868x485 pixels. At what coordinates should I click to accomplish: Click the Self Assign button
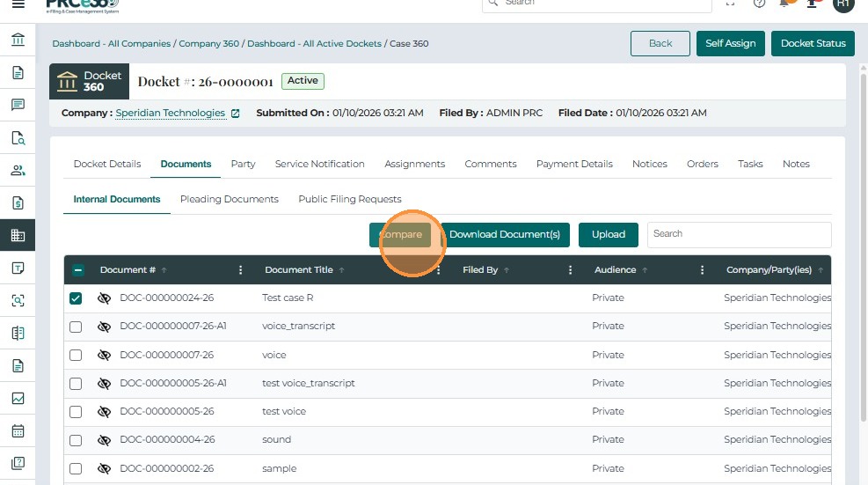pos(730,43)
